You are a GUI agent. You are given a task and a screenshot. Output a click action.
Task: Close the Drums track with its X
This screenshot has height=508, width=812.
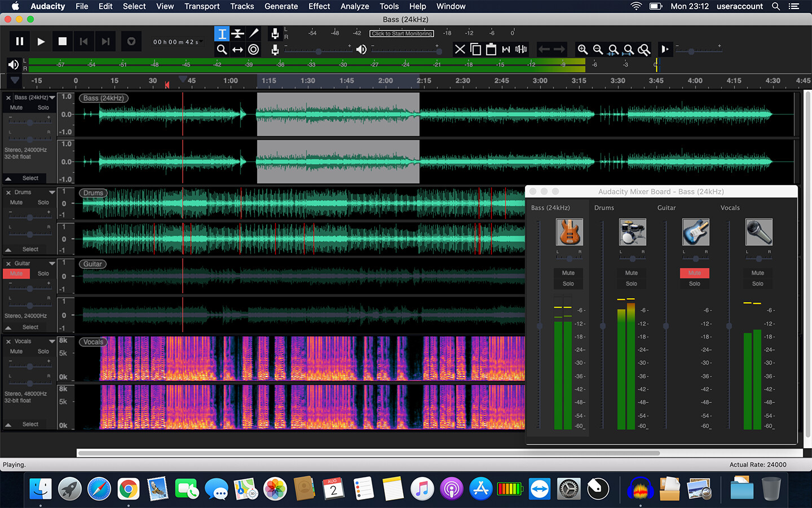[8, 192]
